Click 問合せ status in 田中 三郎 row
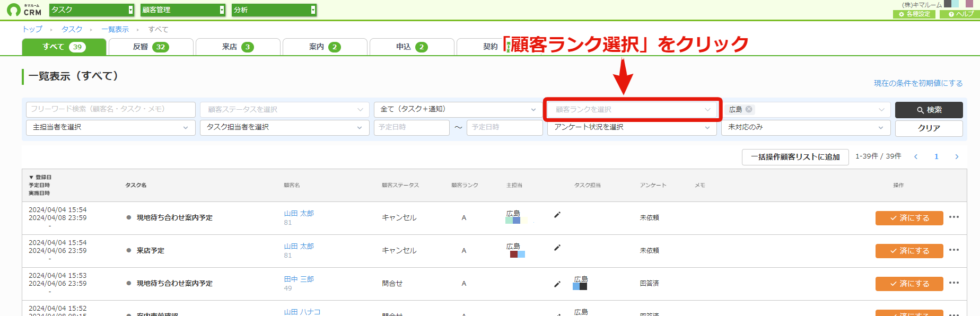The width and height of the screenshot is (980, 316). (x=392, y=284)
